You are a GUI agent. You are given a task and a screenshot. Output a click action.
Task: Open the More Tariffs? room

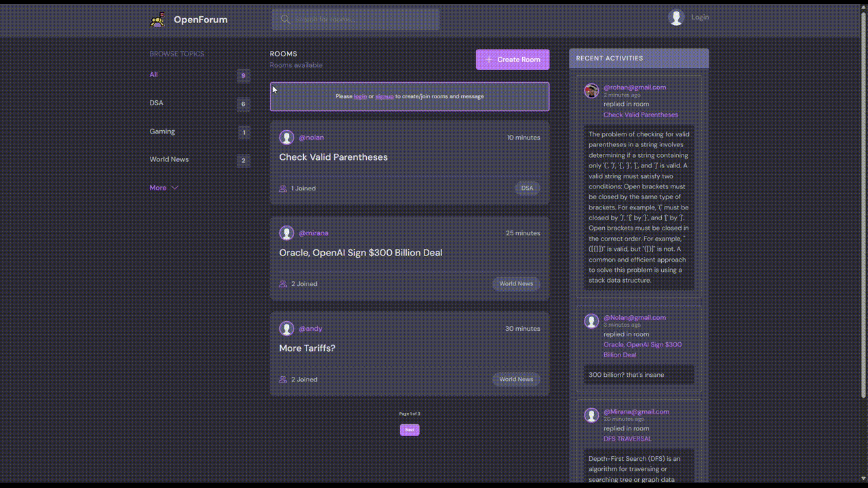pyautogui.click(x=307, y=348)
